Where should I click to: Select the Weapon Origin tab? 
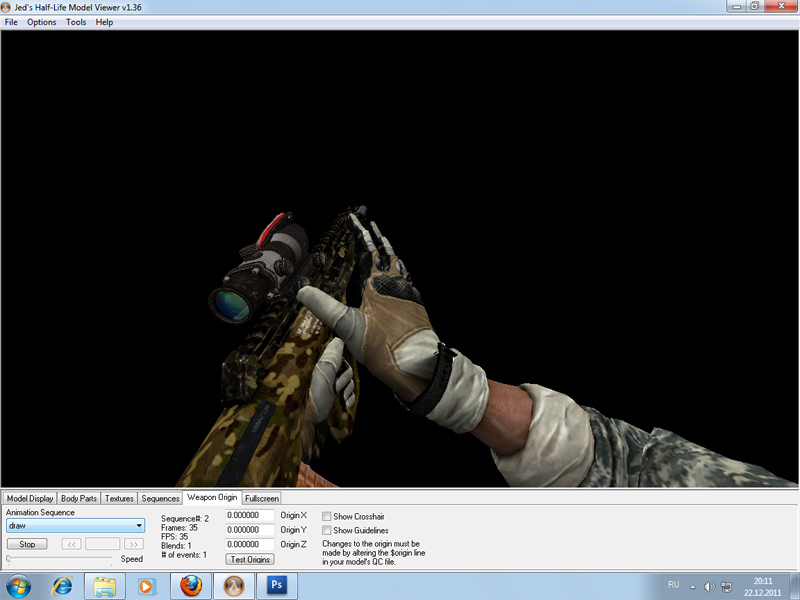[212, 497]
